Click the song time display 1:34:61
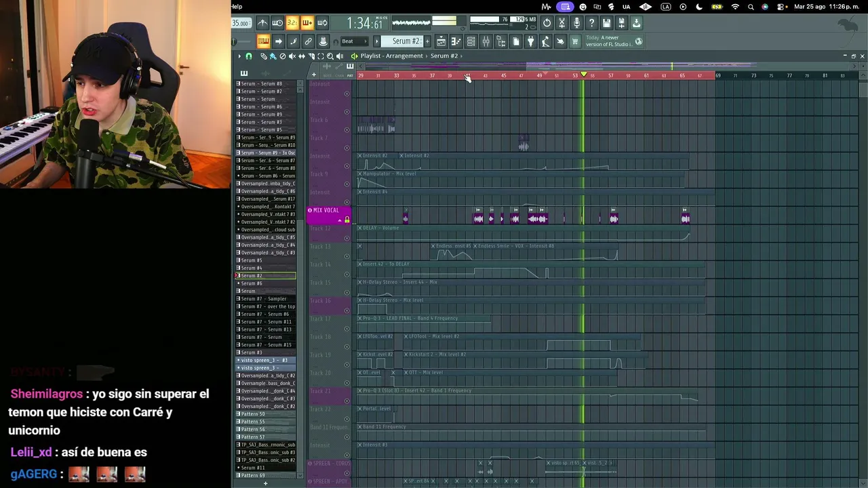 (x=366, y=24)
